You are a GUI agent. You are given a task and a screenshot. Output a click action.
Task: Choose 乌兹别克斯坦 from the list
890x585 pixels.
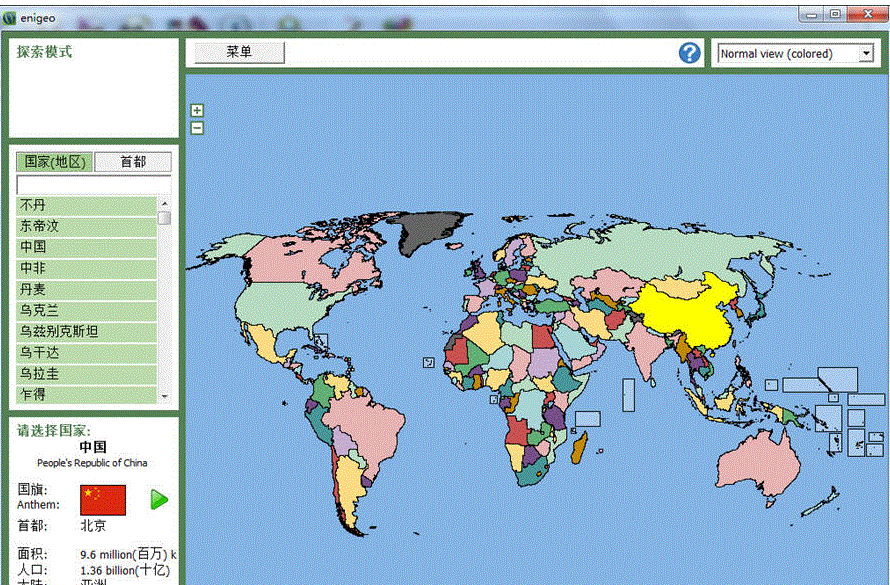(86, 331)
